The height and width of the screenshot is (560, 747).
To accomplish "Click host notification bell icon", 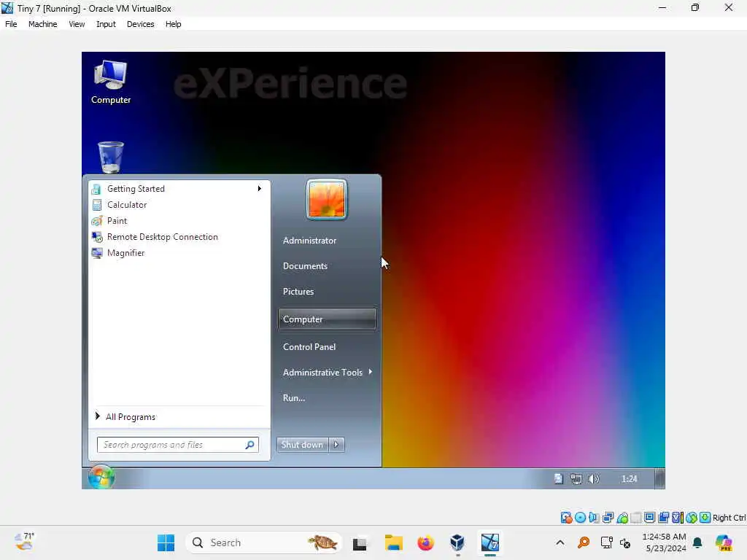I will point(697,542).
